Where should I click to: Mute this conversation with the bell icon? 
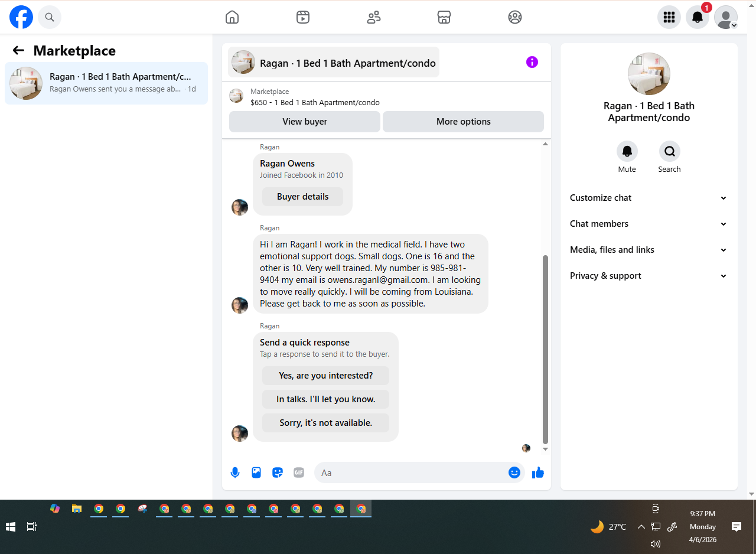click(x=627, y=151)
